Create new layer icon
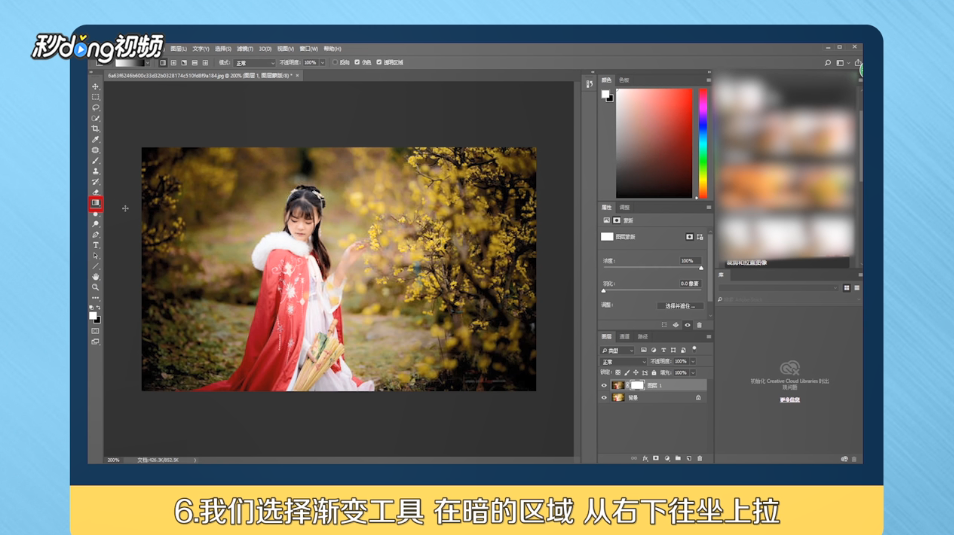The height and width of the screenshot is (535, 954). (689, 458)
